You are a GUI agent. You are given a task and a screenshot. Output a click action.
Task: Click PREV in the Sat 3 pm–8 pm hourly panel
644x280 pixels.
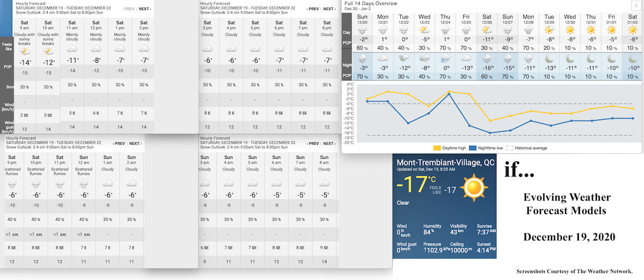tap(313, 9)
